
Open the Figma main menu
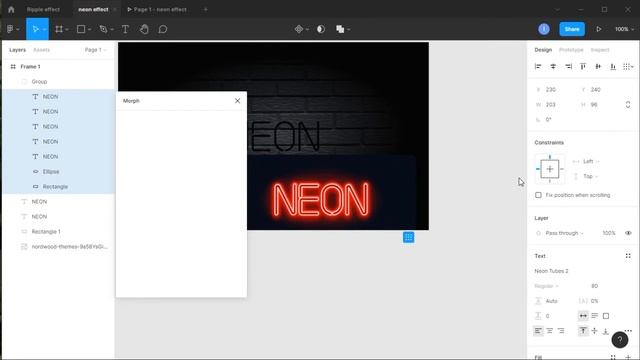click(13, 29)
